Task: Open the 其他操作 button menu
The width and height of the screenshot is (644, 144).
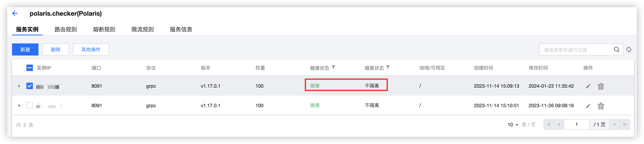Action: coord(91,49)
